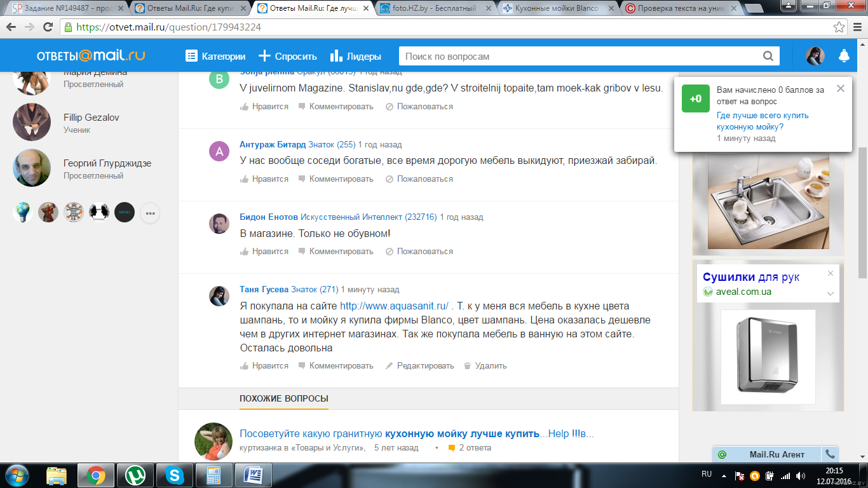Open Word from taskbar

pyautogui.click(x=253, y=475)
